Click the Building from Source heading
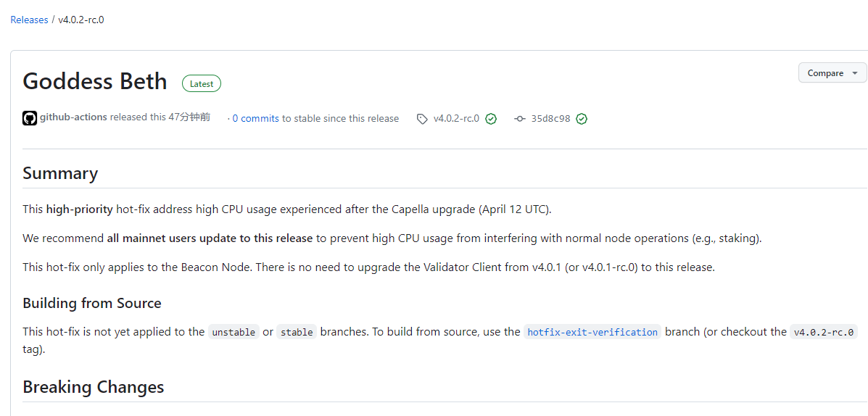 click(92, 303)
